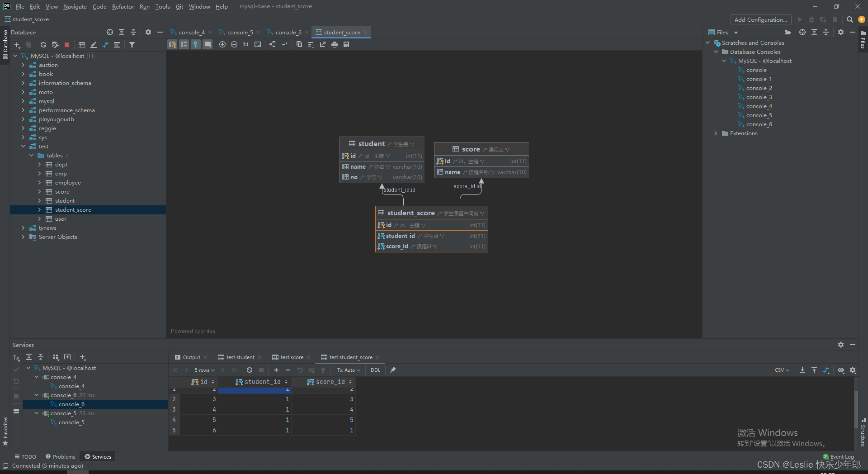Collapse the tables folder
This screenshot has height=474, width=868.
pyautogui.click(x=32, y=156)
